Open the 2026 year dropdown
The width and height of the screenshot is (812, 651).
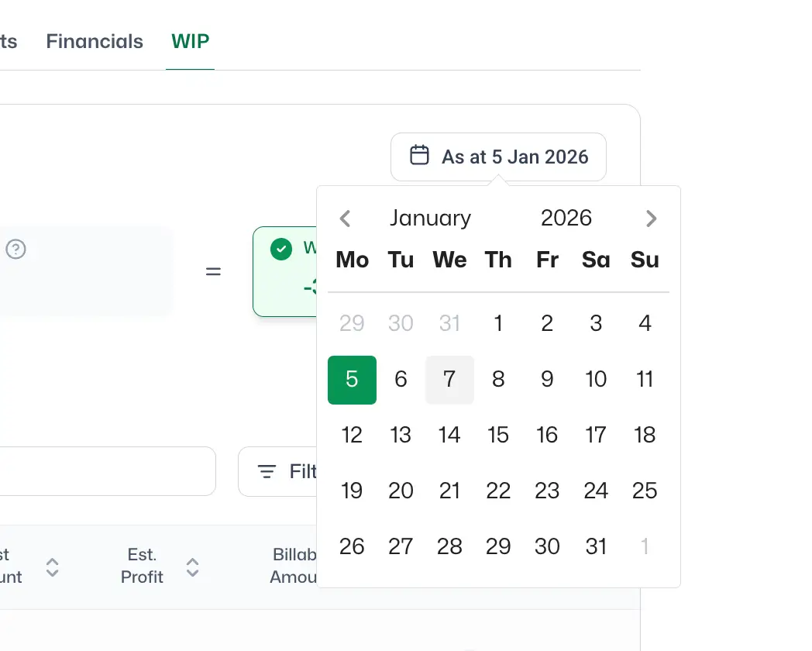pos(566,218)
